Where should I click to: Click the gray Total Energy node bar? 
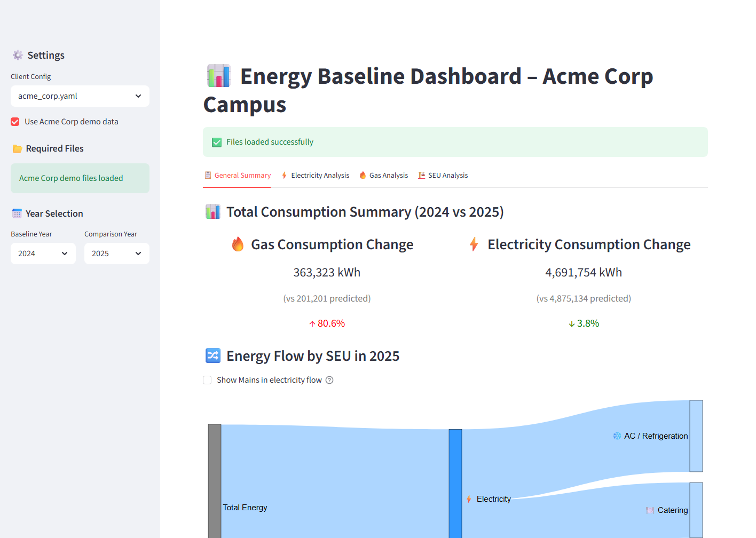pos(215,481)
